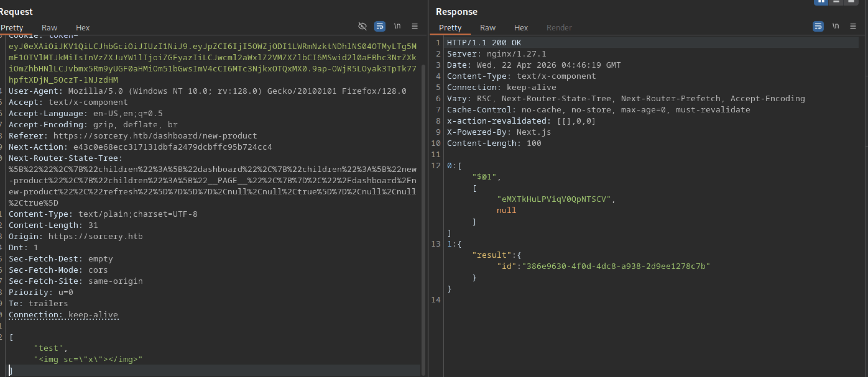Toggle the request hide-eye icon
The width and height of the screenshot is (868, 377).
[x=362, y=26]
